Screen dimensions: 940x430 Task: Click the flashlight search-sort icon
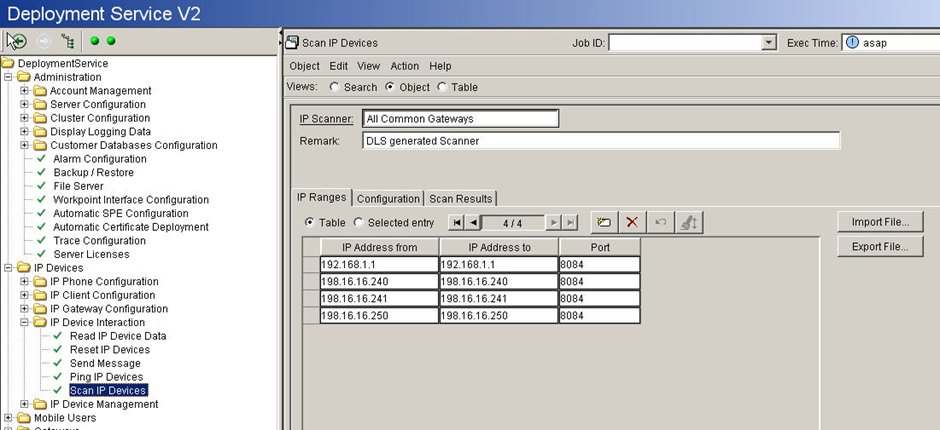[x=689, y=222]
